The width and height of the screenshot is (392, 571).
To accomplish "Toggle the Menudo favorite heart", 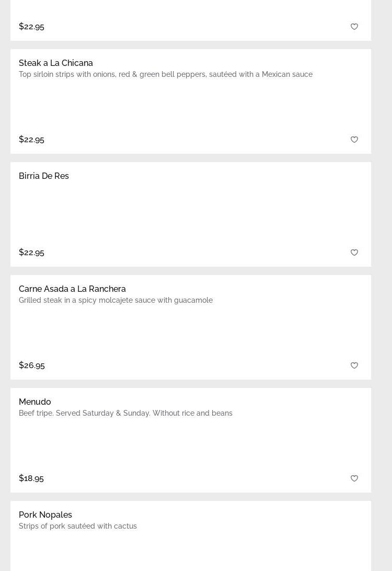I will click(x=354, y=478).
